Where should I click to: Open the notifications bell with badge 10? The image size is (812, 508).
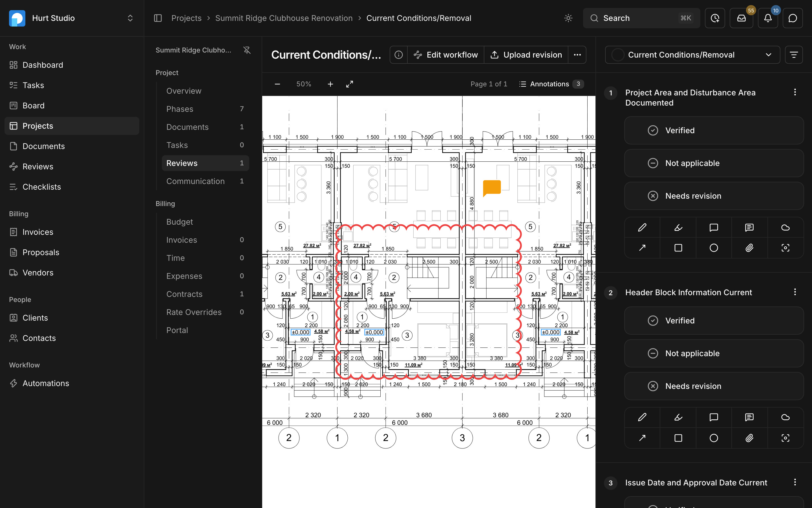(x=768, y=18)
